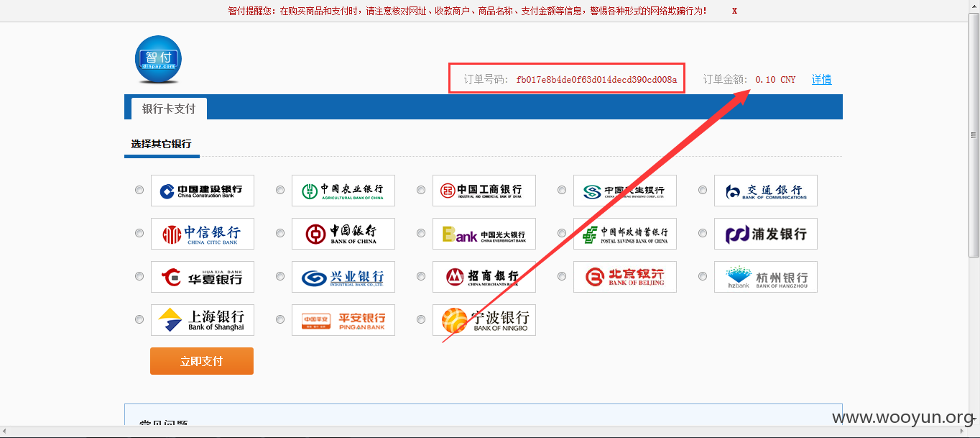Click the China Construction Bank logo

pos(203,191)
